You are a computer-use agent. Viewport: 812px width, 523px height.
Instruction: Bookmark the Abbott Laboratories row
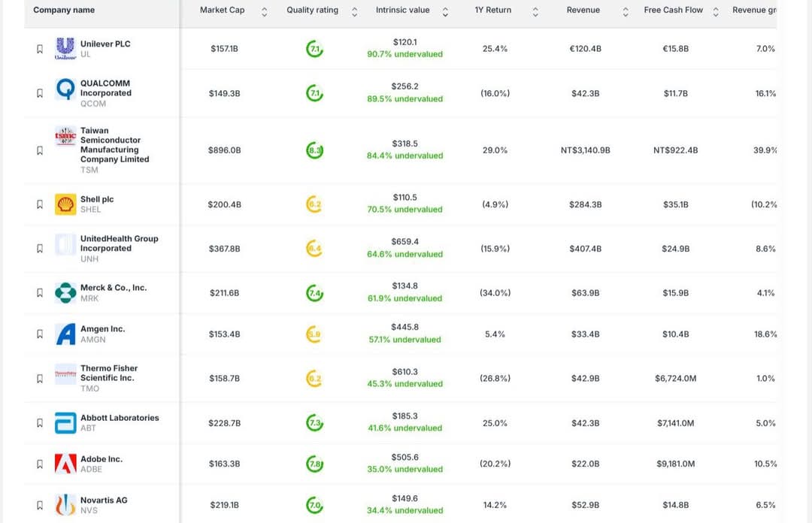click(40, 423)
